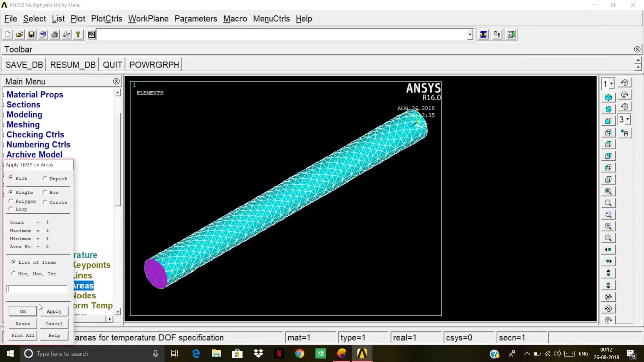Select the Single picking mode

click(11, 192)
